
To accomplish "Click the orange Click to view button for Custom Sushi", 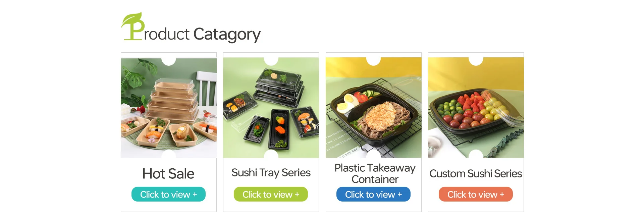I will (x=476, y=194).
